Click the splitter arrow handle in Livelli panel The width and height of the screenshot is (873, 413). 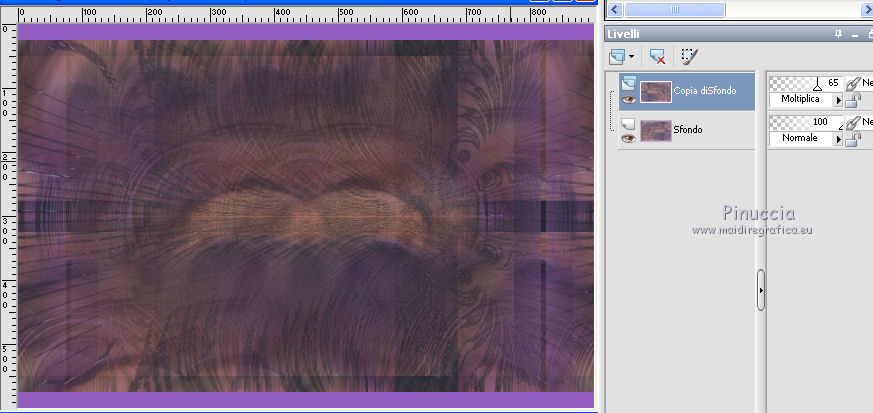coord(761,290)
